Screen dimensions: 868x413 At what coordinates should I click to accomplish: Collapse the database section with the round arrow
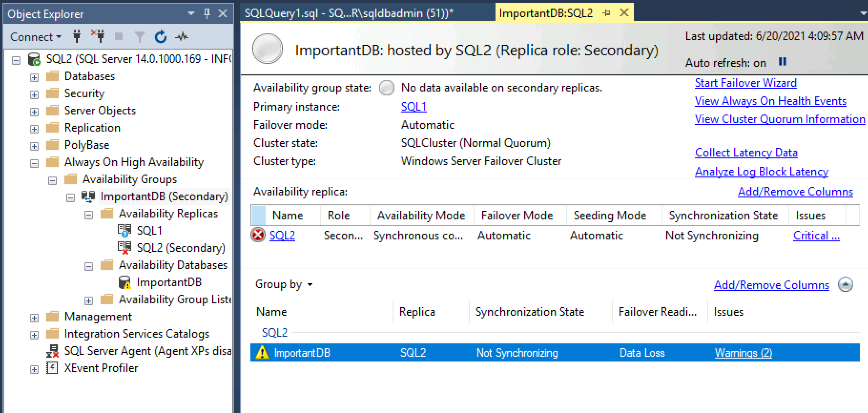tap(846, 285)
